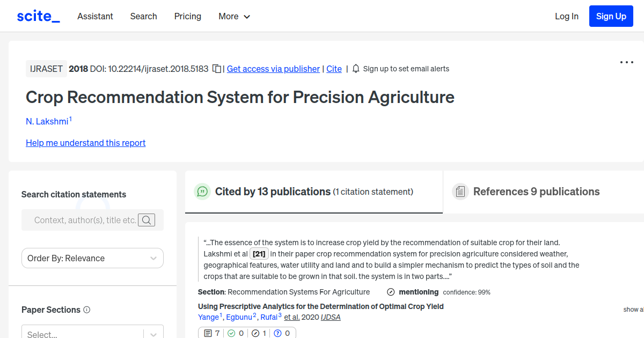Expand the More navigation menu

point(234,16)
